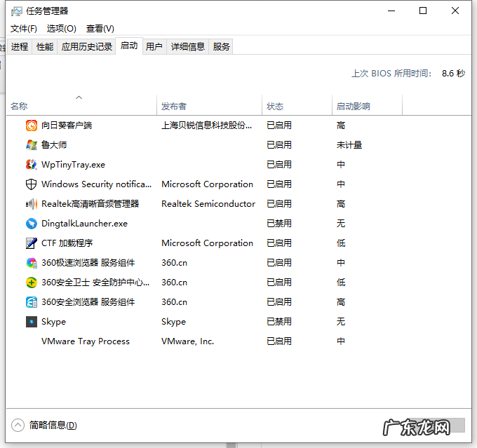Click Microsoft Corporation publisher of Windows Security
The image size is (477, 448).
click(207, 184)
